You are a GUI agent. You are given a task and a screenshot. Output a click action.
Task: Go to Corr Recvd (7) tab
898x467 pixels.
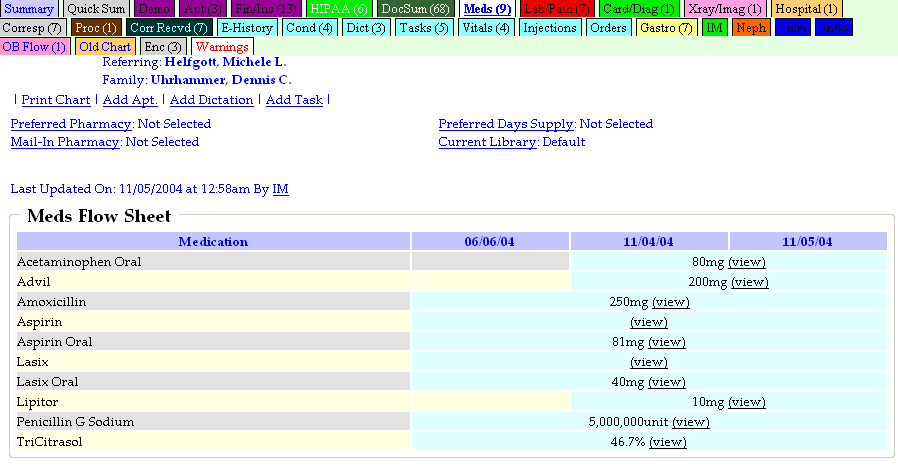click(x=168, y=28)
